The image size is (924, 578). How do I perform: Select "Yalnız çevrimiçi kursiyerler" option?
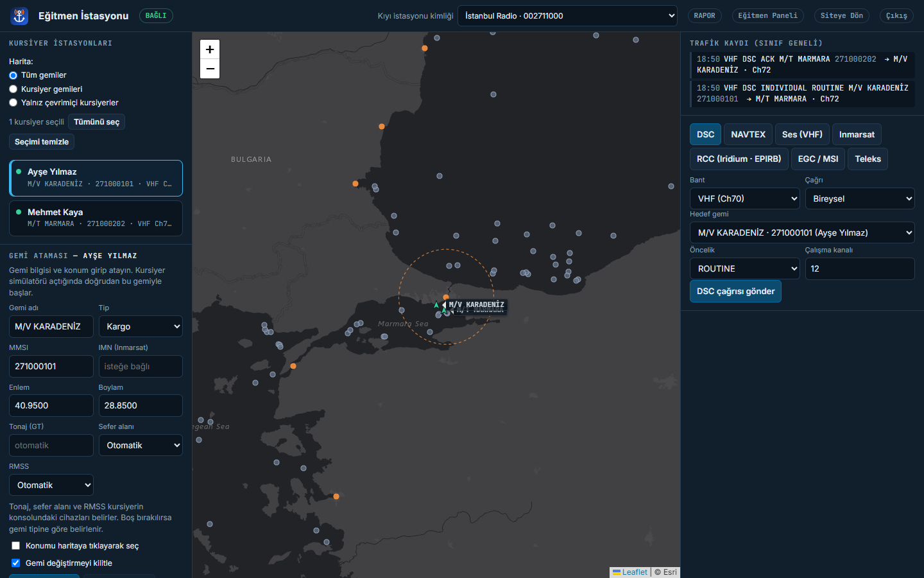(13, 103)
